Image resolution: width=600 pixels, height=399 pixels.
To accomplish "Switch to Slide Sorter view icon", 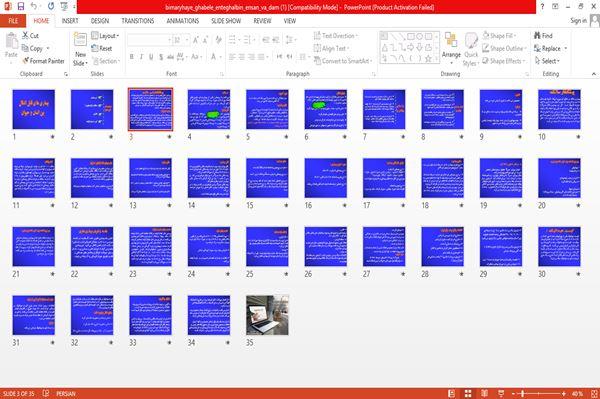I will [x=468, y=393].
